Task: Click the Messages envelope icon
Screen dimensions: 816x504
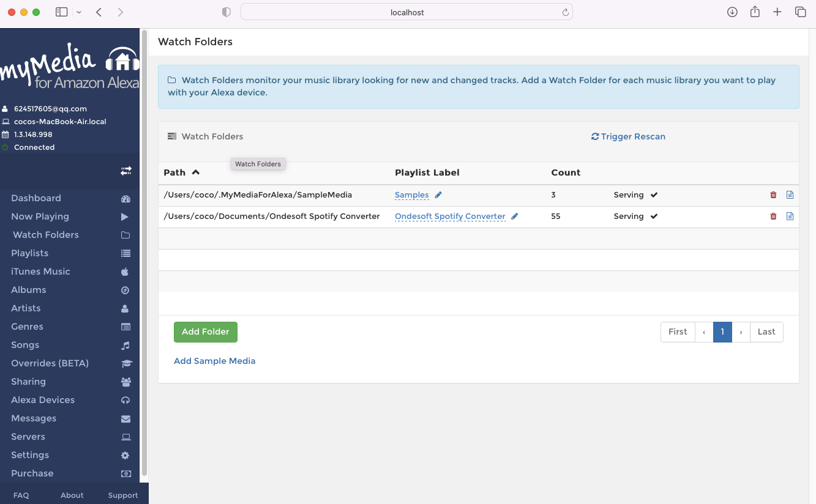Action: 125,419
